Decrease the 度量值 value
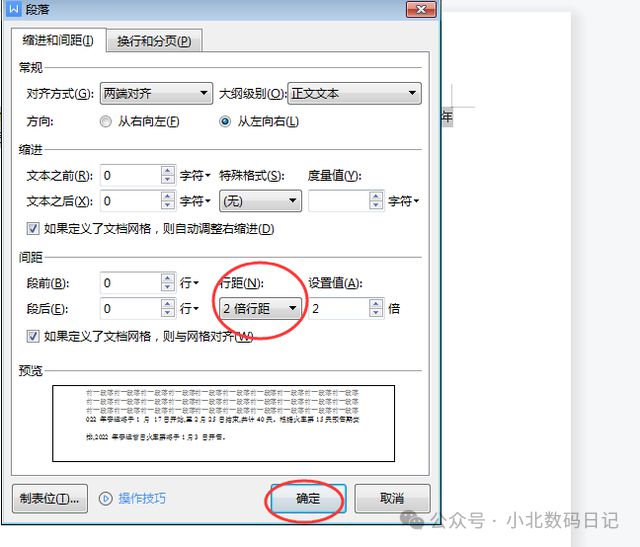Viewport: 640px width, 547px height. click(x=376, y=206)
